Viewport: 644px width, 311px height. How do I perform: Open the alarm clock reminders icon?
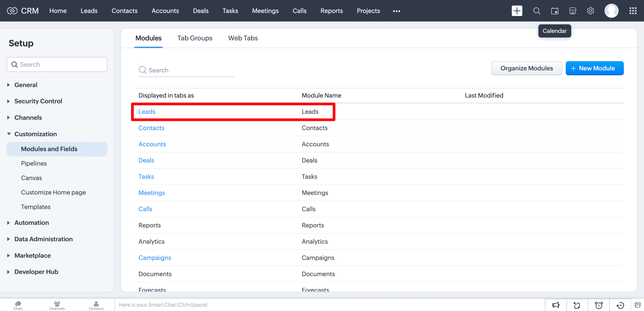click(599, 305)
